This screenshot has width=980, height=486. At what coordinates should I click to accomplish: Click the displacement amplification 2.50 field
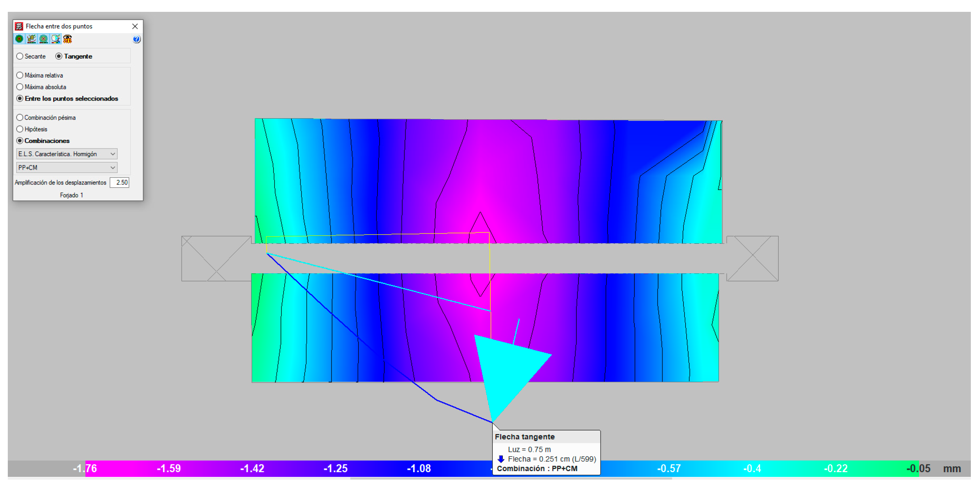[x=120, y=183]
